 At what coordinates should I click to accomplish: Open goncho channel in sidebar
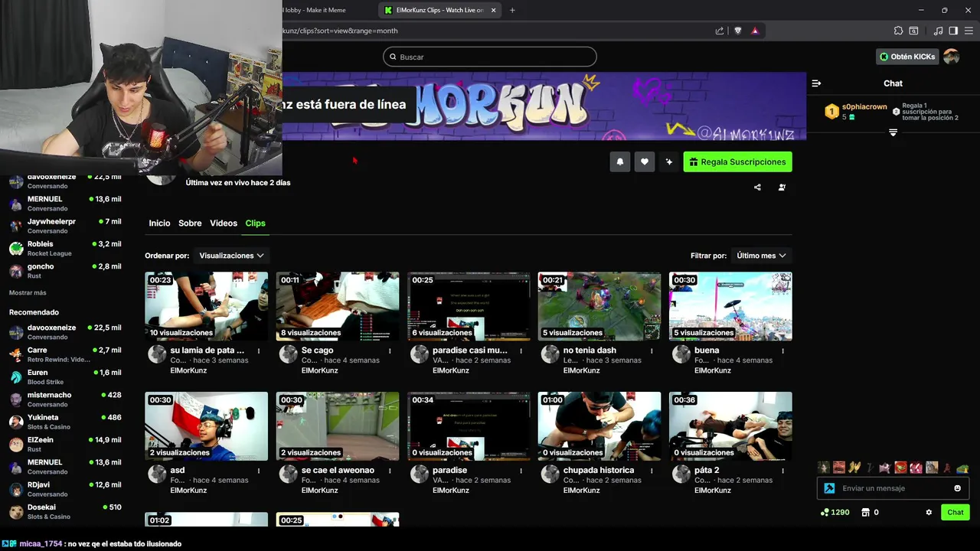pyautogui.click(x=65, y=271)
